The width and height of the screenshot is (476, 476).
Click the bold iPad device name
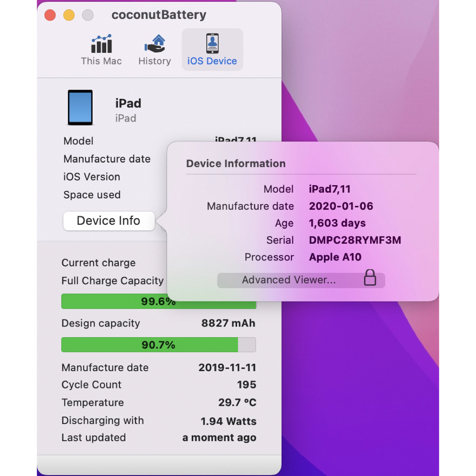click(128, 104)
